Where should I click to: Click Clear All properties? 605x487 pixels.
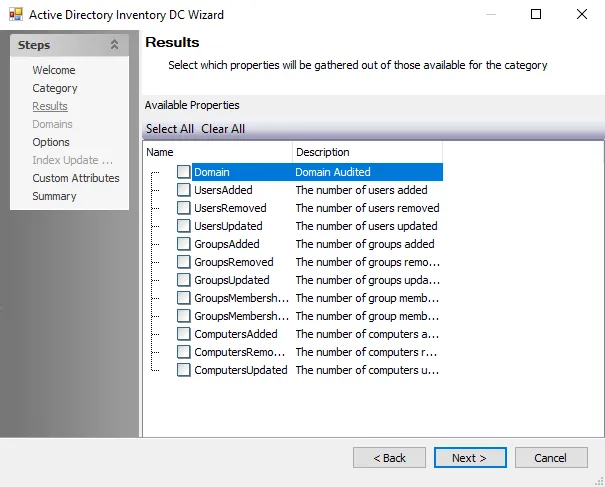coord(223,129)
